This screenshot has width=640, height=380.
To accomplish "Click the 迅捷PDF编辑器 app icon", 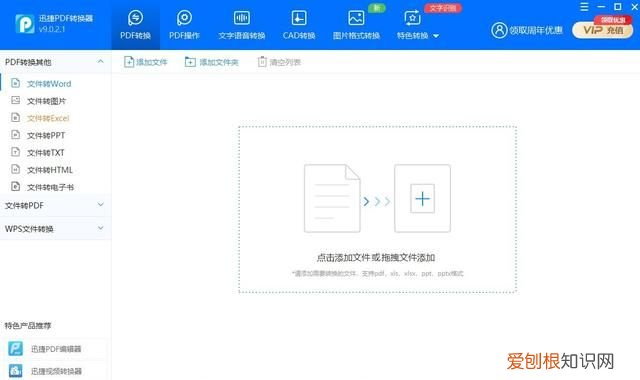I will click(16, 349).
